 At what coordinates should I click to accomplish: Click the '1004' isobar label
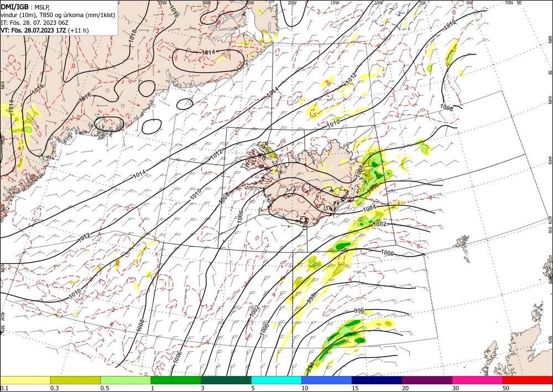[369, 208]
